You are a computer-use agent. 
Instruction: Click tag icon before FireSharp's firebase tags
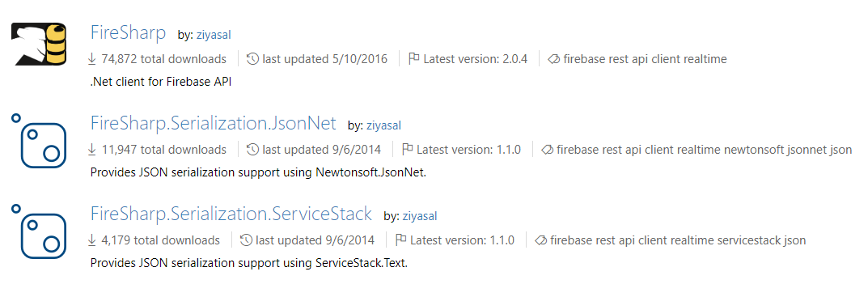point(553,59)
